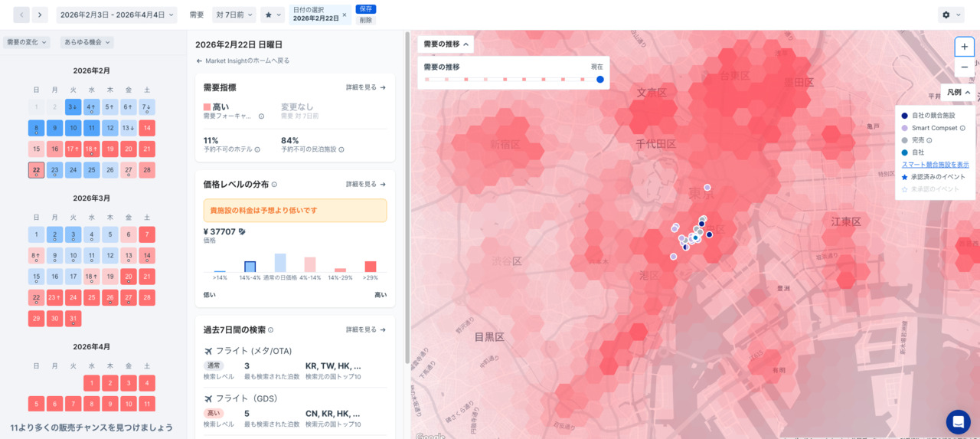Click the CN, KR, HK country list
Image resolution: width=980 pixels, height=439 pixels.
click(x=333, y=414)
